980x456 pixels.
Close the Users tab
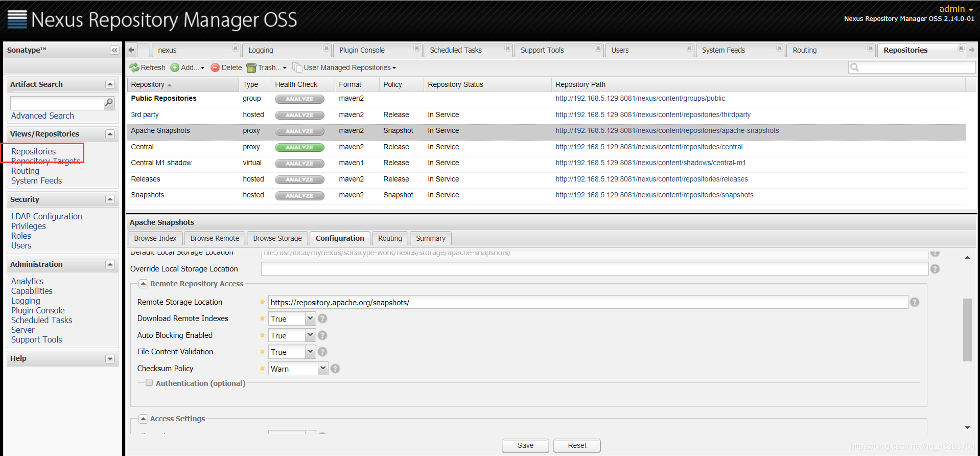point(689,48)
